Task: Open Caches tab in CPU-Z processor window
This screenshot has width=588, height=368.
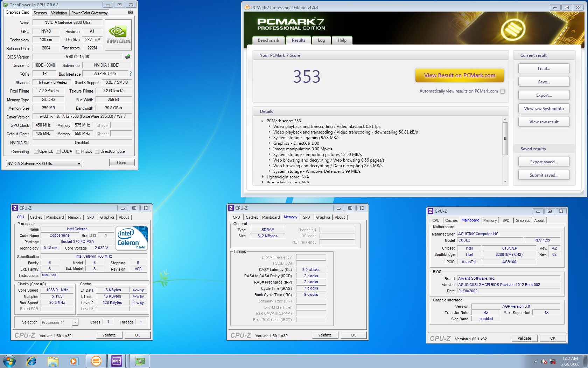Action: (36, 217)
